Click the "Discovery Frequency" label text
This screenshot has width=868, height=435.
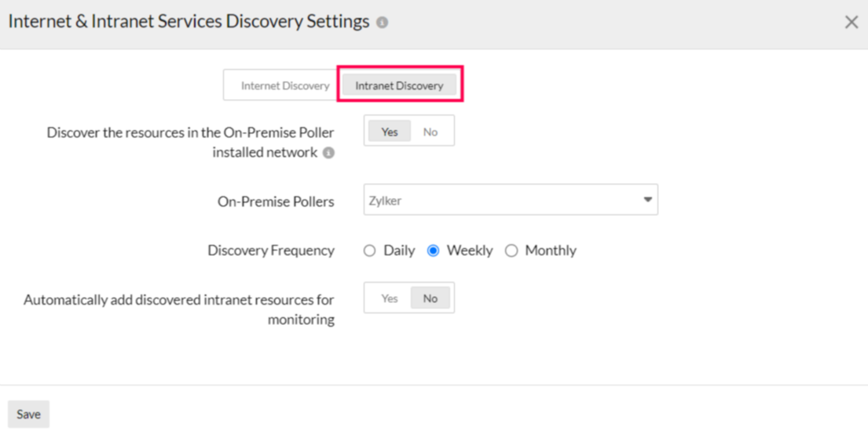coord(271,251)
